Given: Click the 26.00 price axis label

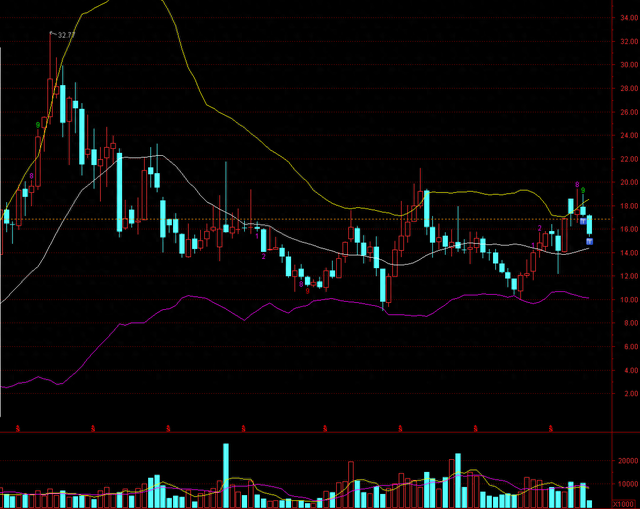Looking at the screenshot, I should pyautogui.click(x=629, y=112).
